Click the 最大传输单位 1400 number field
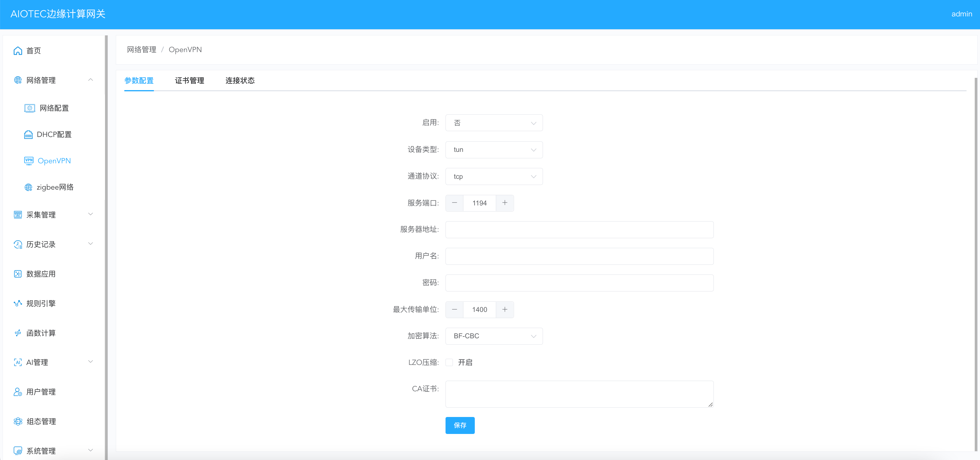The height and width of the screenshot is (460, 980). pos(480,309)
